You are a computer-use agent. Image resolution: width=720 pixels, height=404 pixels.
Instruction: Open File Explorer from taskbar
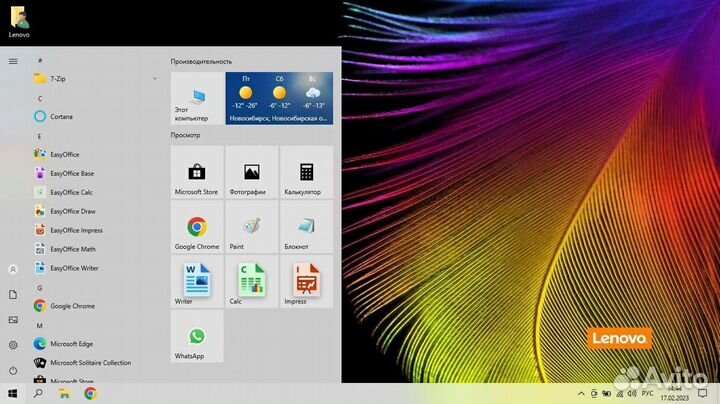pos(65,393)
